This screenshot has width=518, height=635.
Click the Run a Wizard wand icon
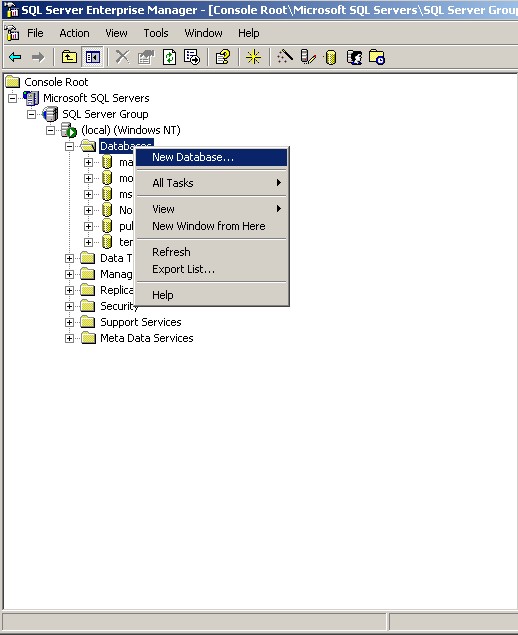[x=285, y=57]
